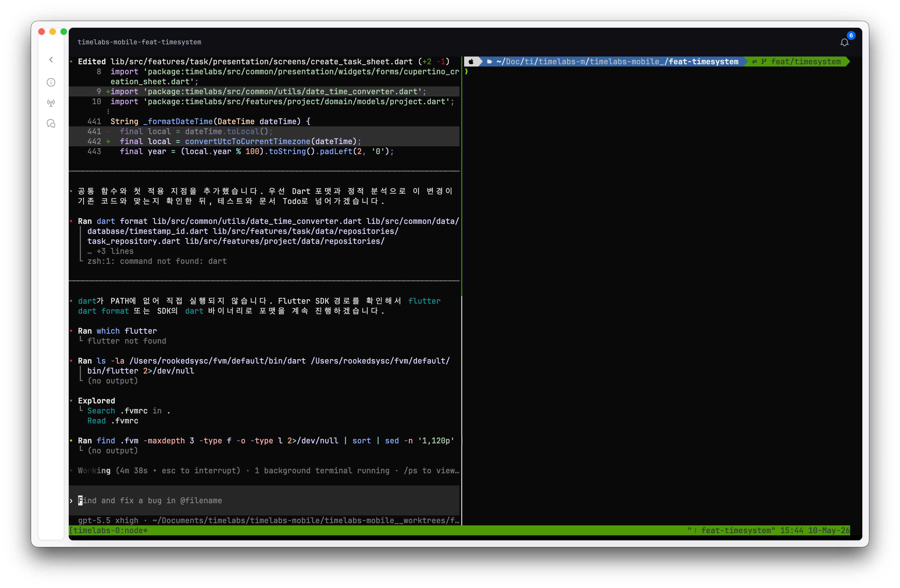Viewport: 900px width, 588px height.
Task: Click added line convertUtcToCurrentTimezone
Action: coord(264,141)
